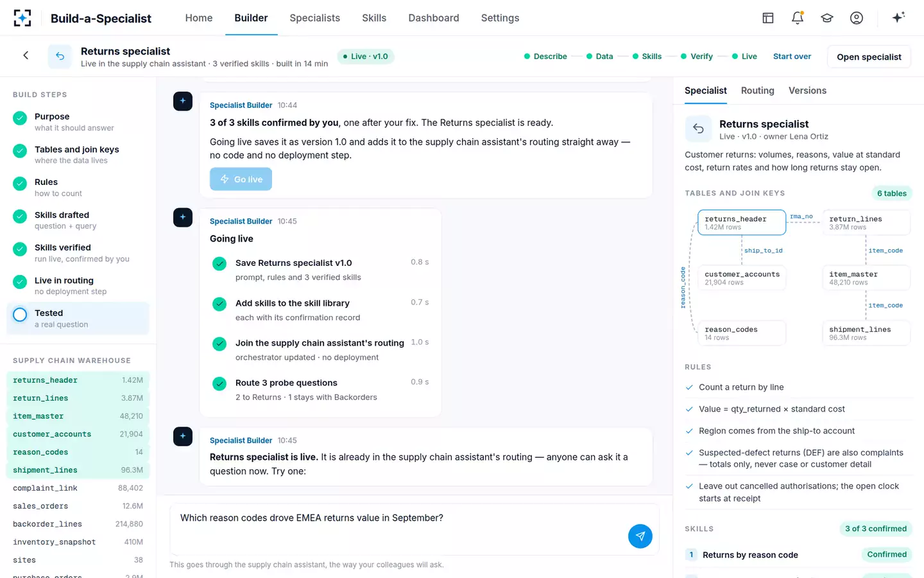Click the graduation cap learning icon
Viewport: 924px width, 578px height.
point(827,18)
